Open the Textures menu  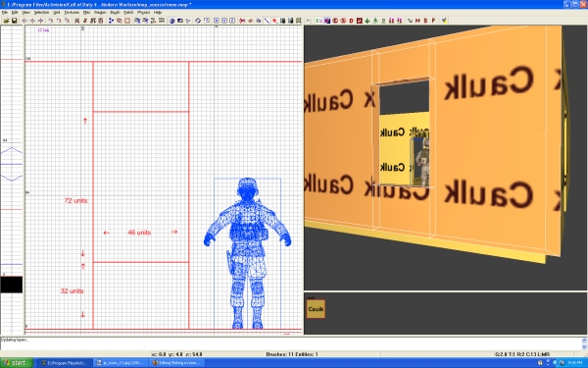pos(72,13)
